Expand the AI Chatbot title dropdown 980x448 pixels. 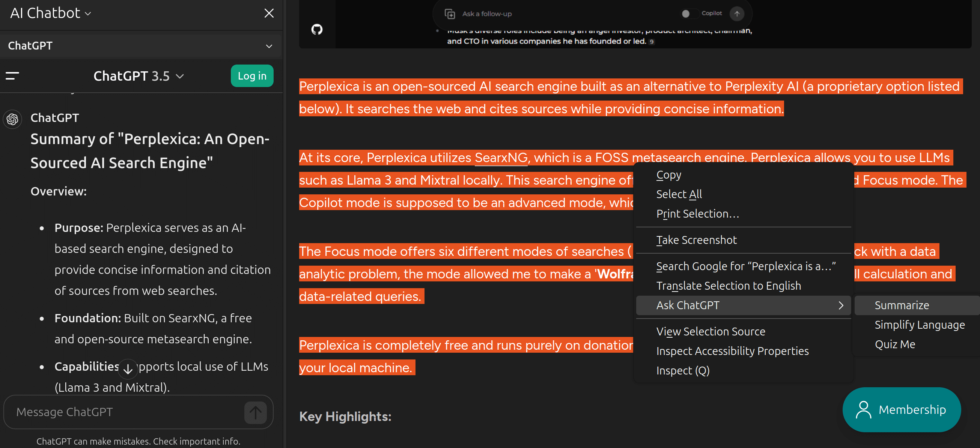pyautogui.click(x=89, y=14)
